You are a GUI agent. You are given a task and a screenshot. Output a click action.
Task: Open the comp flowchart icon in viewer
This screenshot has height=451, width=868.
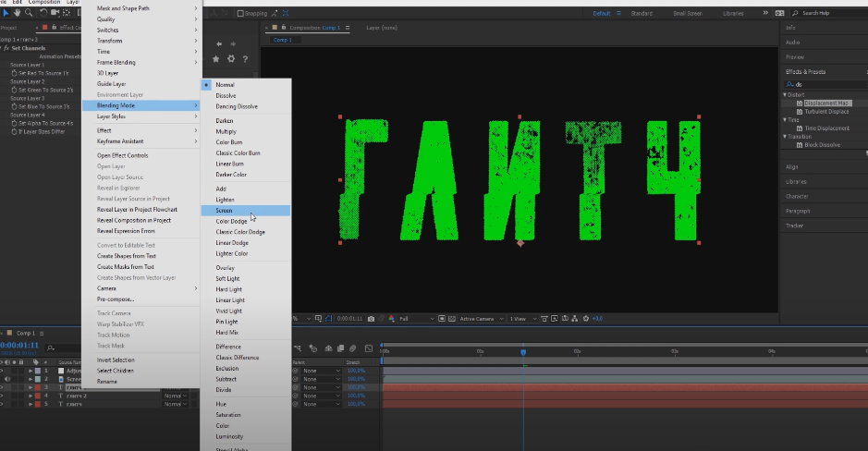click(x=575, y=319)
